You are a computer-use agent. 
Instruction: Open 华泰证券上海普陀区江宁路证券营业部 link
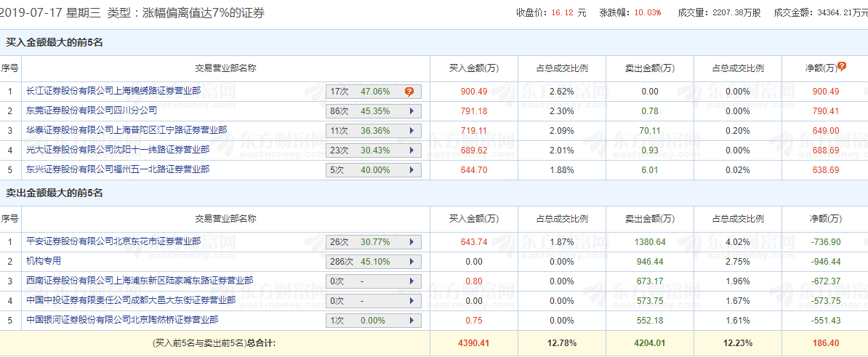[x=126, y=131]
